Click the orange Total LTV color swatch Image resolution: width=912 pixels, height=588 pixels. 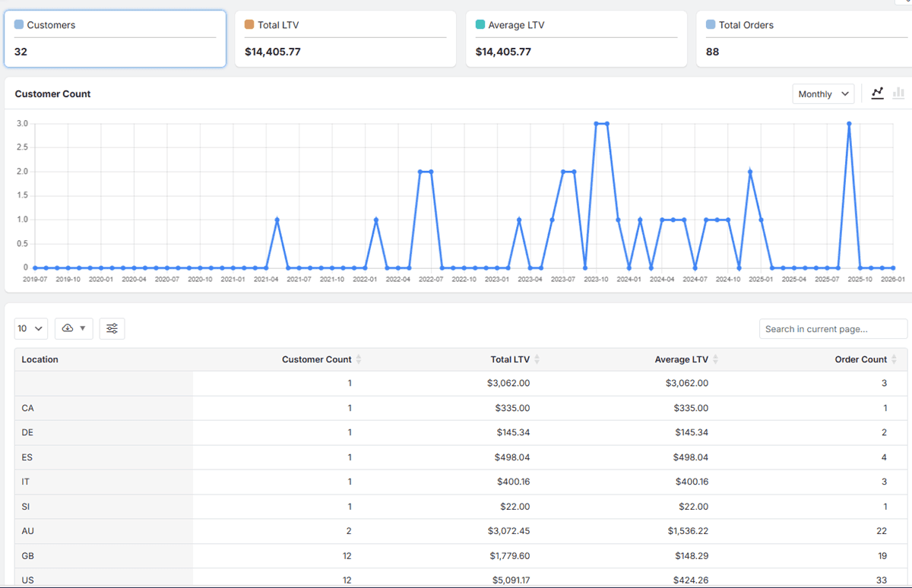coord(249,25)
